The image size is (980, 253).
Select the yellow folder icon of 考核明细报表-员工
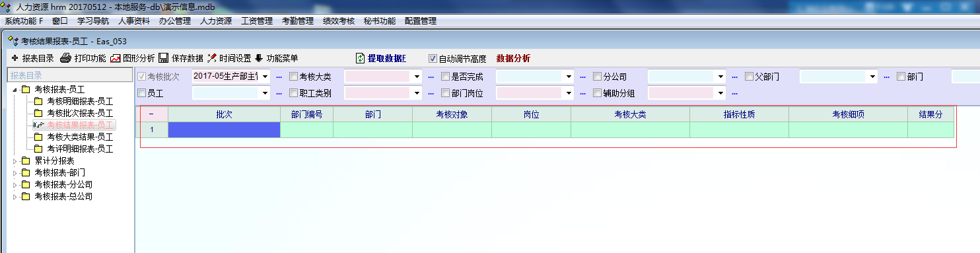coord(38,101)
